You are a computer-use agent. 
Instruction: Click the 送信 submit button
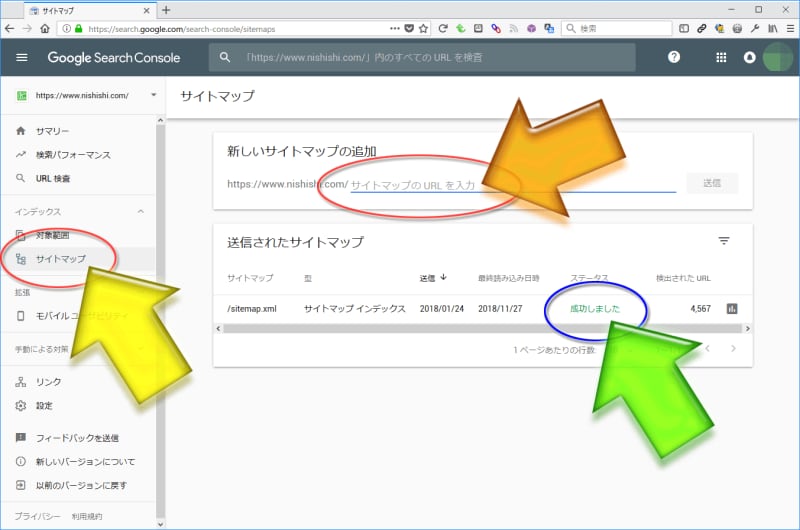[x=712, y=183]
